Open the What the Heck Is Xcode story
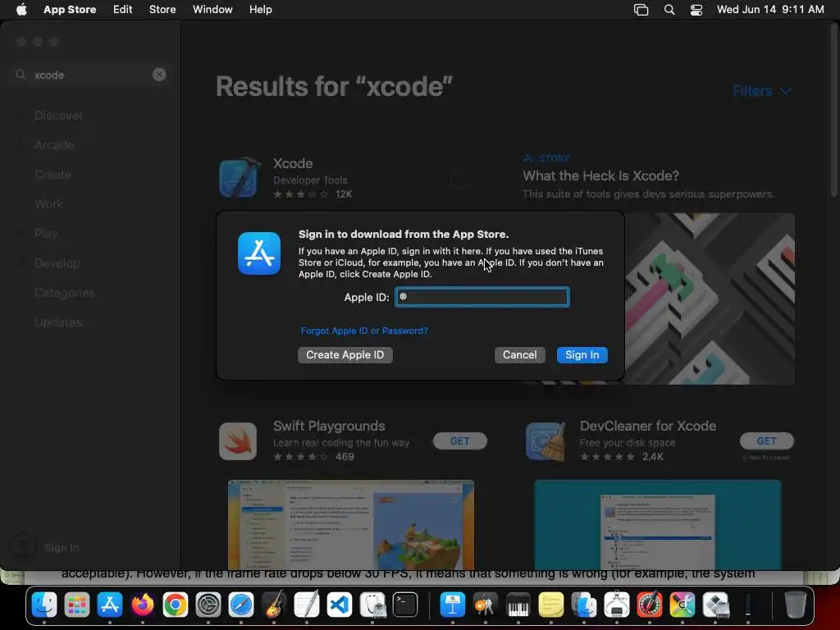Image resolution: width=840 pixels, height=630 pixels. [601, 176]
